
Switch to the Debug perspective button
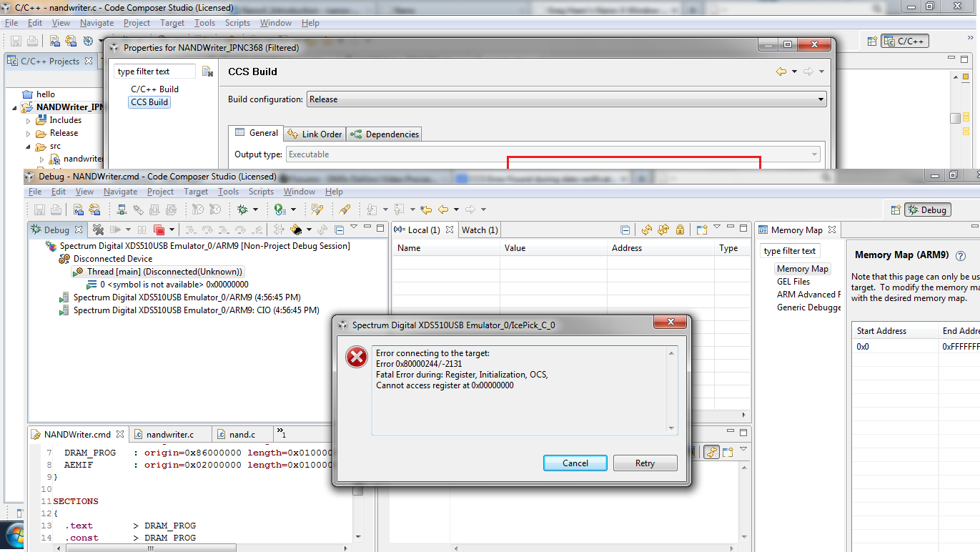tap(928, 210)
